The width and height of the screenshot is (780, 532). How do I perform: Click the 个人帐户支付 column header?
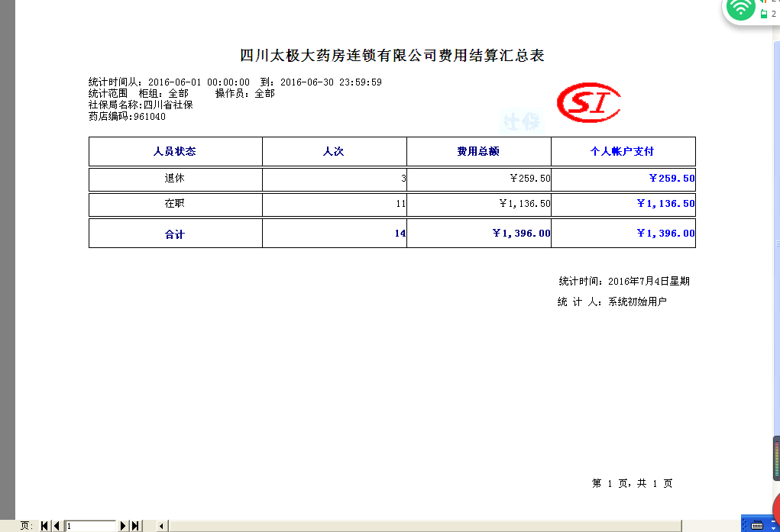coord(622,151)
